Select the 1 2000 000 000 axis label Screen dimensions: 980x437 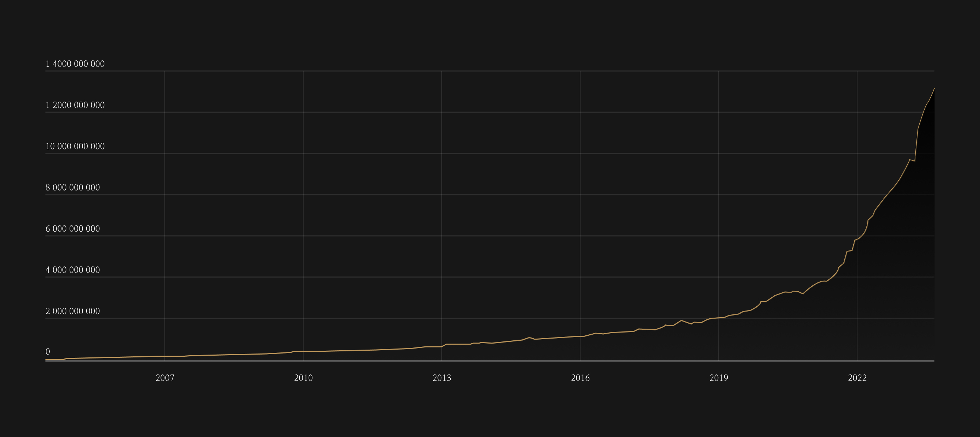click(75, 106)
